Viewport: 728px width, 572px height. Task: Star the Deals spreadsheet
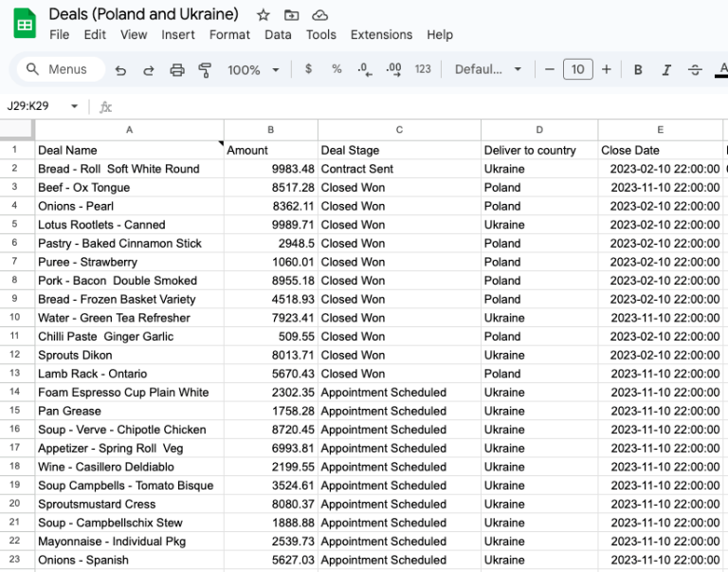point(264,15)
